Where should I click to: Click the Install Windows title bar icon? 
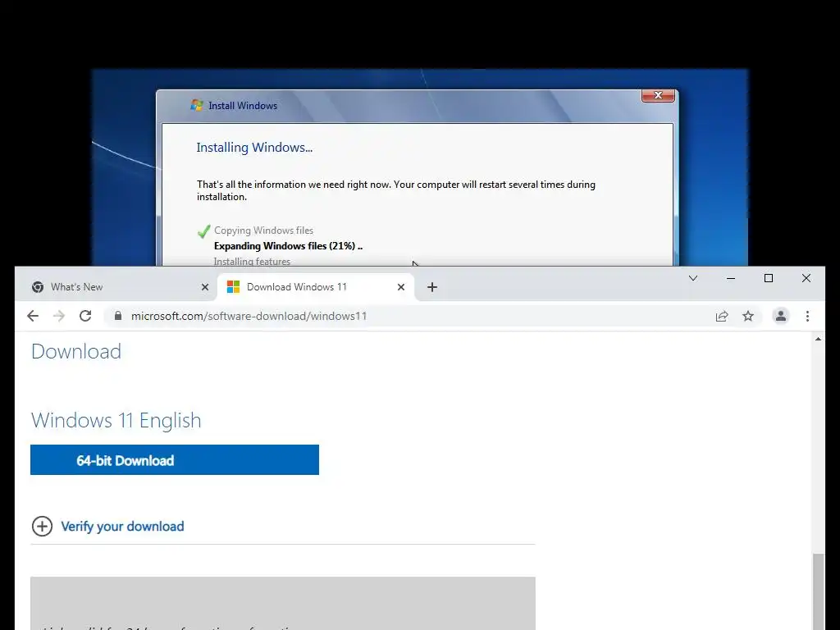197,105
